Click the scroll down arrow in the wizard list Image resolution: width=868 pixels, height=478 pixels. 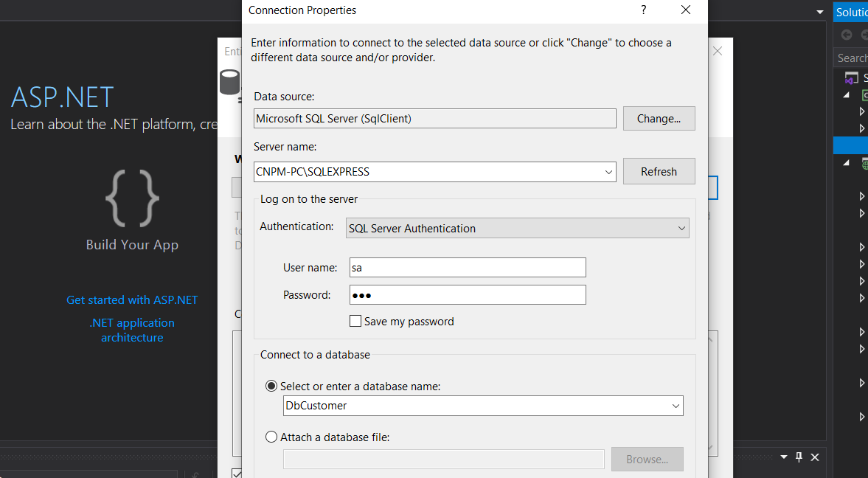[712, 448]
